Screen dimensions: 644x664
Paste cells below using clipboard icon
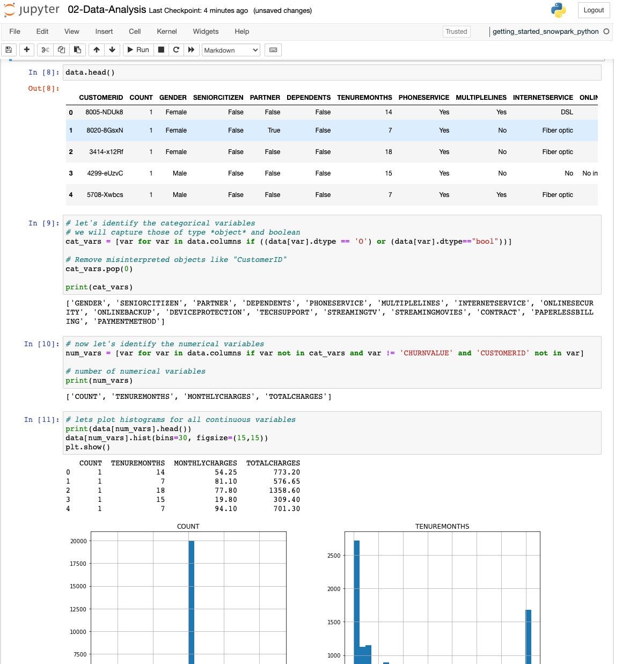click(x=77, y=50)
